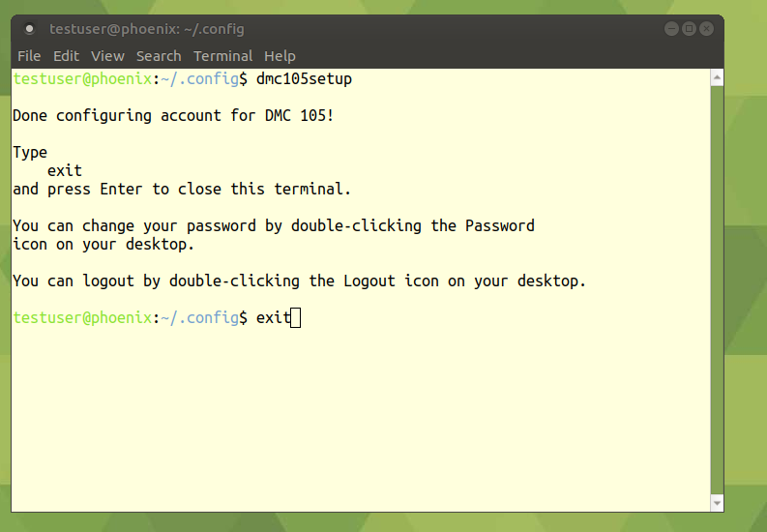Maximize the terminal window
The image size is (767, 532).
(x=689, y=29)
